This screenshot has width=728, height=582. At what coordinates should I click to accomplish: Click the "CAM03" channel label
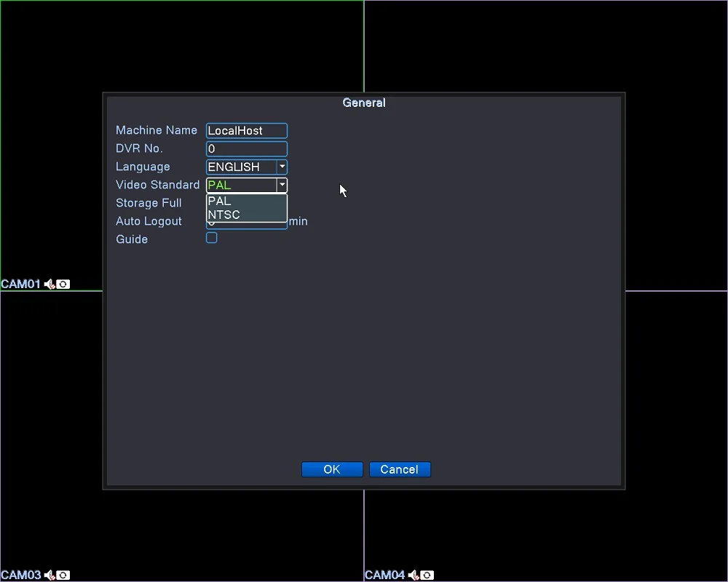21,575
